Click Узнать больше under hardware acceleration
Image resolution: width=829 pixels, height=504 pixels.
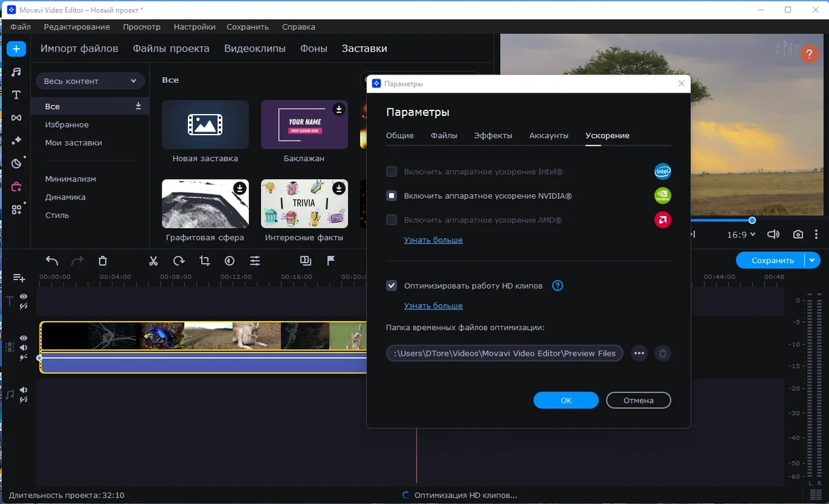click(433, 240)
